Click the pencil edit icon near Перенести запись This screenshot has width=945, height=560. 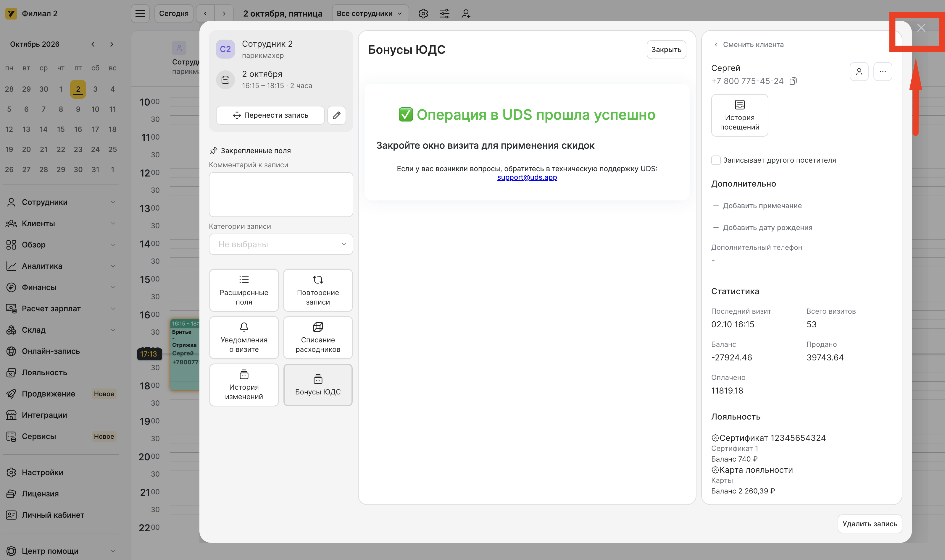(336, 115)
